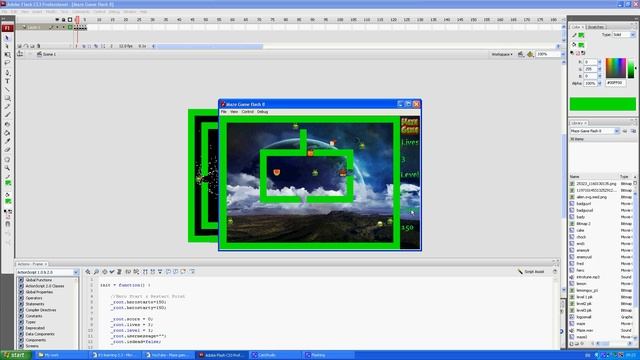Switch to Adobe Flash CS3 taskbar button
This screenshot has width=640, height=360.
point(222,356)
